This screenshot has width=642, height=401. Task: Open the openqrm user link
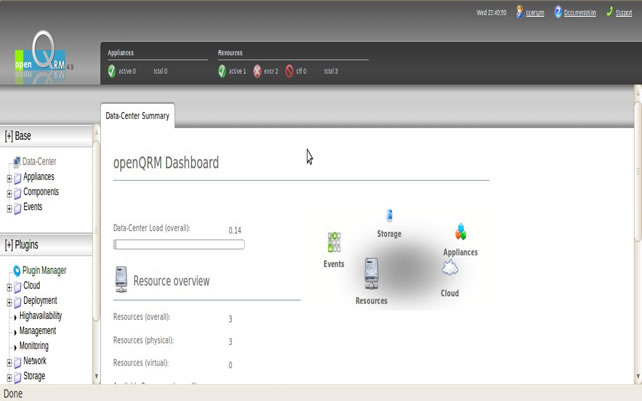[x=535, y=13]
